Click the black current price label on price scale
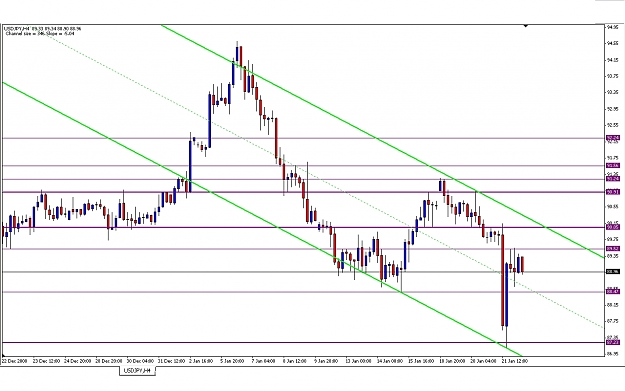 [x=613, y=272]
